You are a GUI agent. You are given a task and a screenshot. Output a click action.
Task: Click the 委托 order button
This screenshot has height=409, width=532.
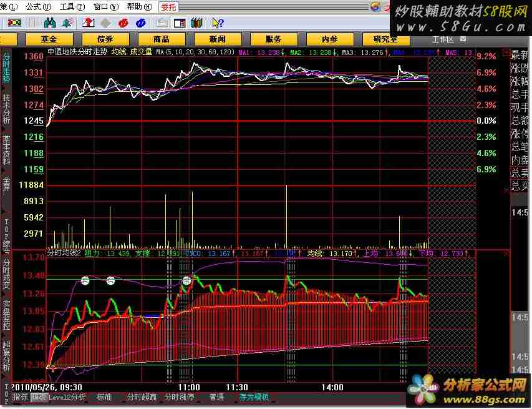168,7
